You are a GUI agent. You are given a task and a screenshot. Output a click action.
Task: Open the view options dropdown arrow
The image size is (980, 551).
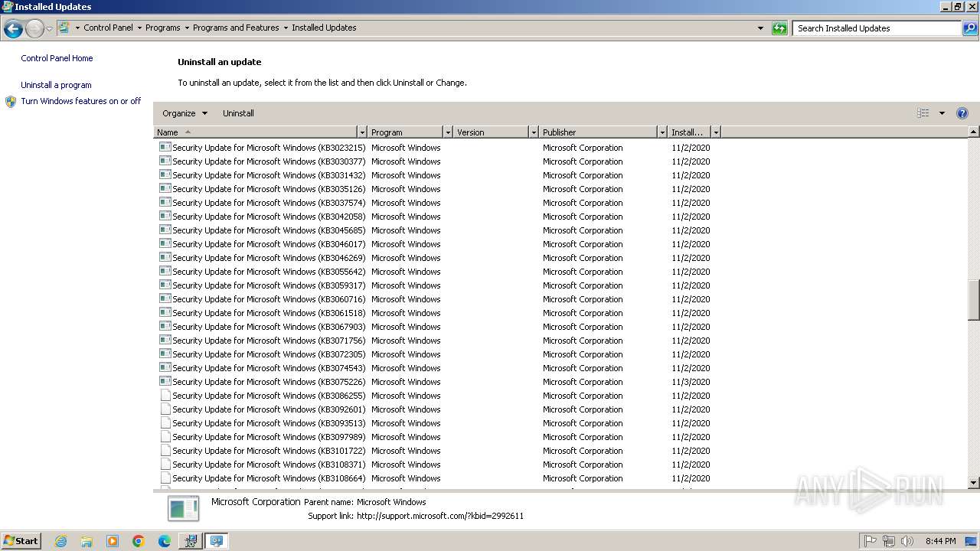click(x=942, y=113)
